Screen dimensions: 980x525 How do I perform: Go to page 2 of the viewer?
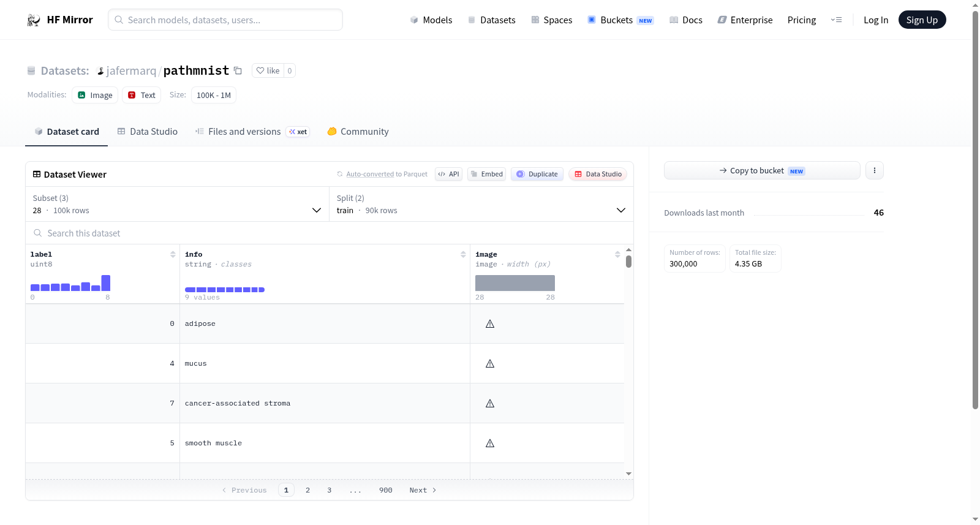(x=308, y=490)
